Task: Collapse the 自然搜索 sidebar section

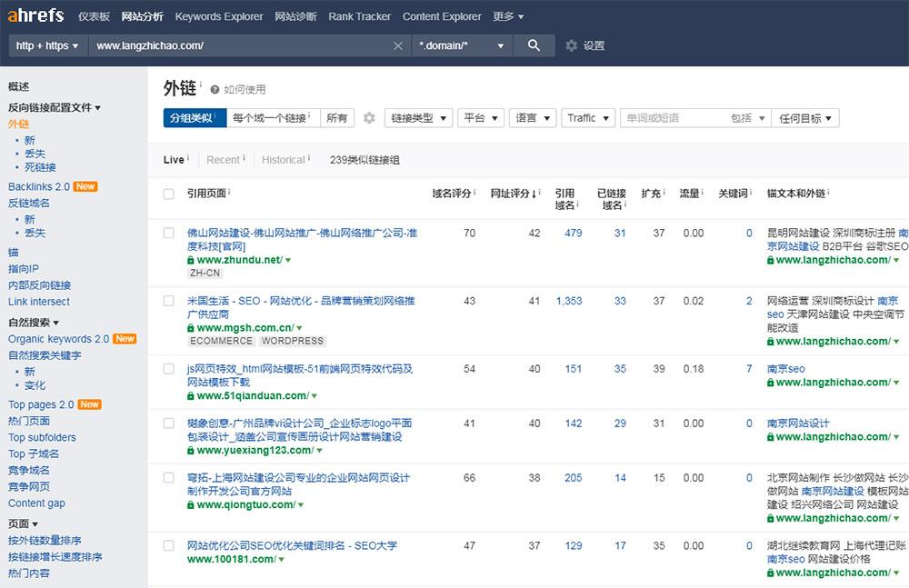Action: click(34, 323)
